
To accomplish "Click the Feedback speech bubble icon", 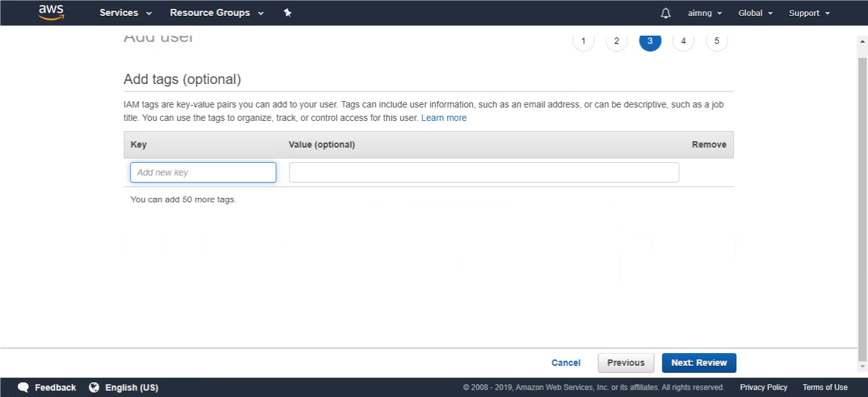I will pyautogui.click(x=24, y=387).
